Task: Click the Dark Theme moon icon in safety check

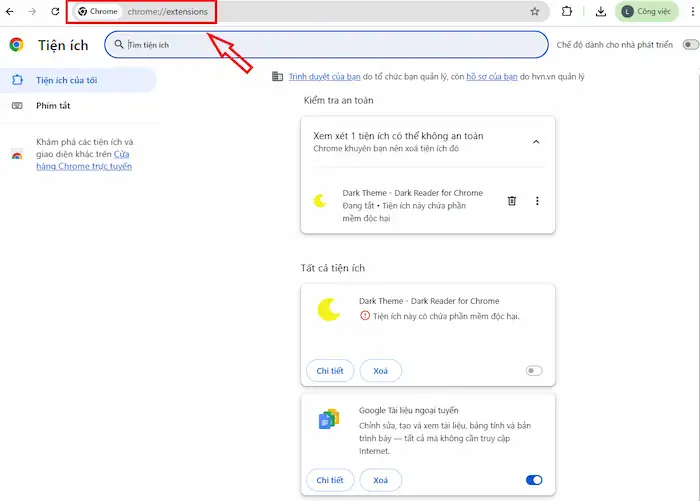Action: coord(320,201)
